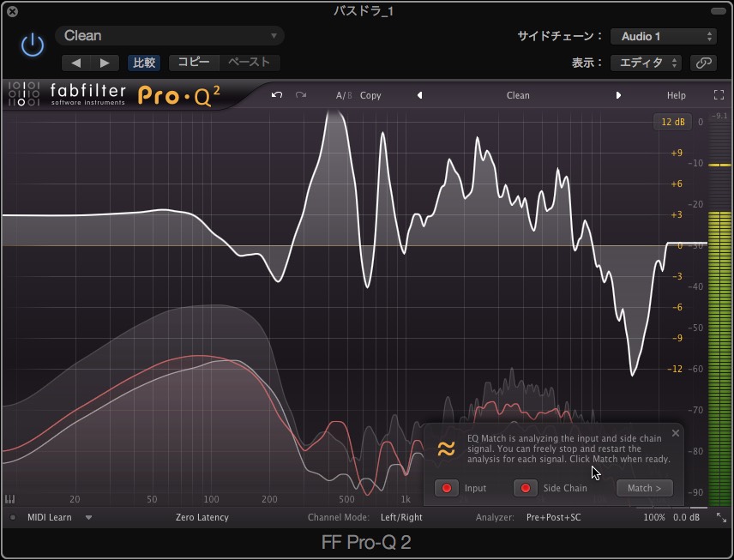The width and height of the screenshot is (734, 560).
Task: Toggle the plugin power bypass button
Action: coord(33,45)
